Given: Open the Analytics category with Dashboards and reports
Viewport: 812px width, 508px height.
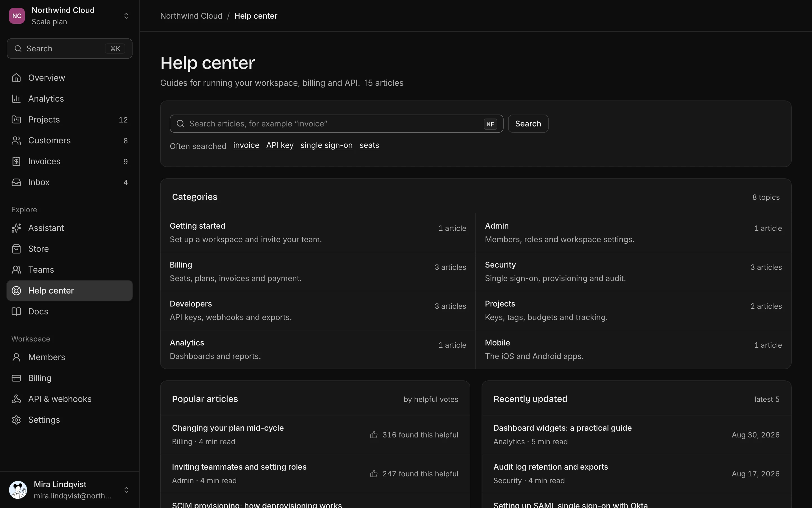Looking at the screenshot, I should [x=318, y=349].
